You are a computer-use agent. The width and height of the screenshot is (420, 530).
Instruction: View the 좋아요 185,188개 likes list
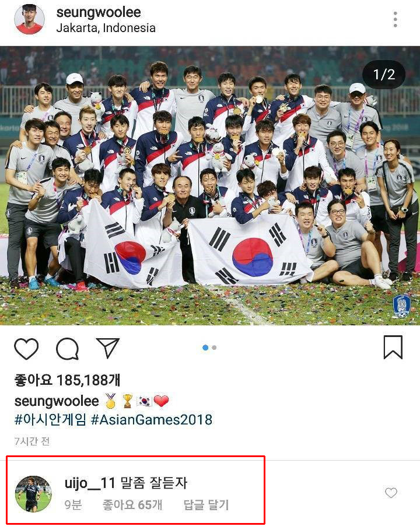click(x=67, y=380)
